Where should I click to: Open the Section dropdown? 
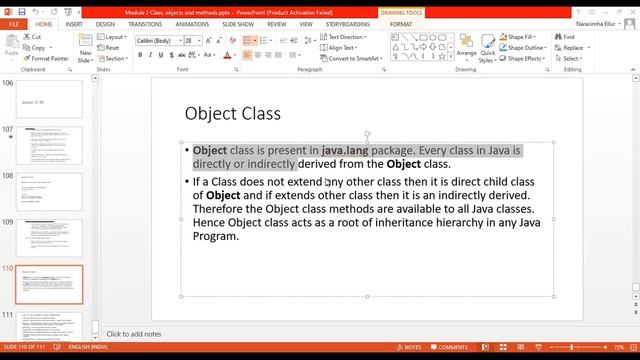tap(113, 58)
